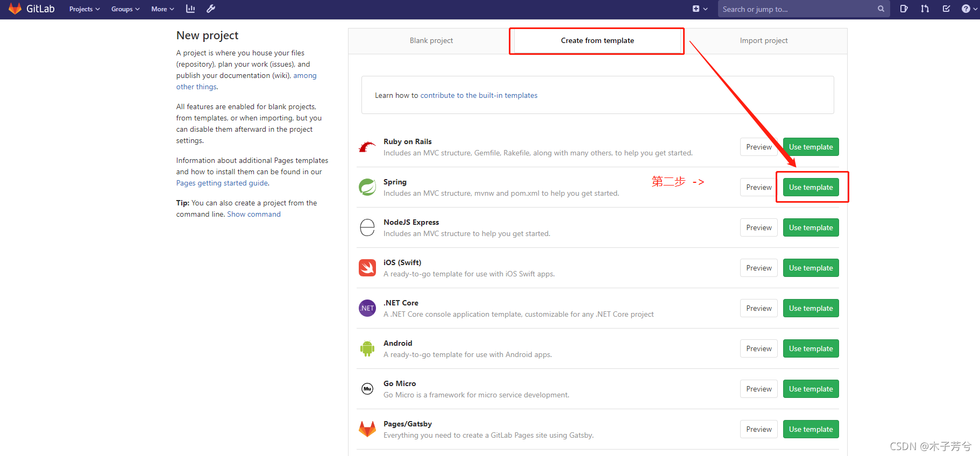980x456 pixels.
Task: Click the Spring template title text
Action: pos(395,182)
